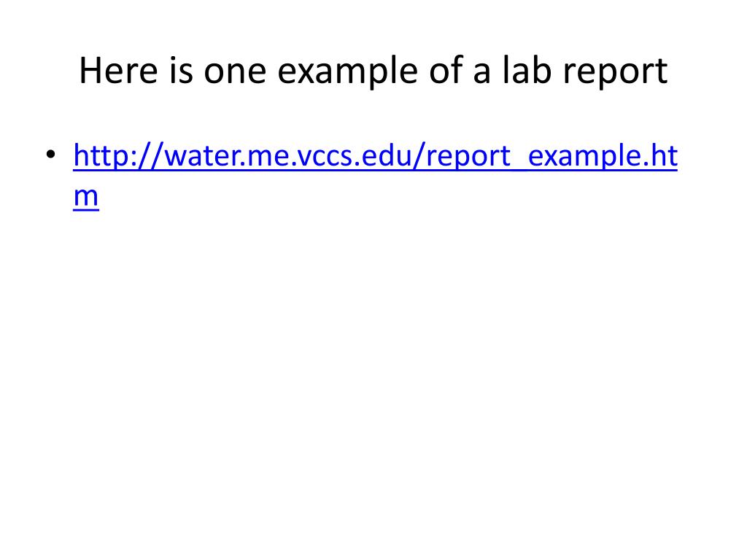Click the word 'lab' in the title

pos(527,71)
